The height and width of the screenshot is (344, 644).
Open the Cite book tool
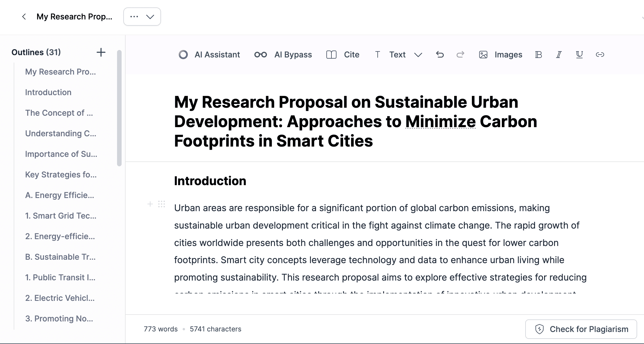[x=343, y=55]
